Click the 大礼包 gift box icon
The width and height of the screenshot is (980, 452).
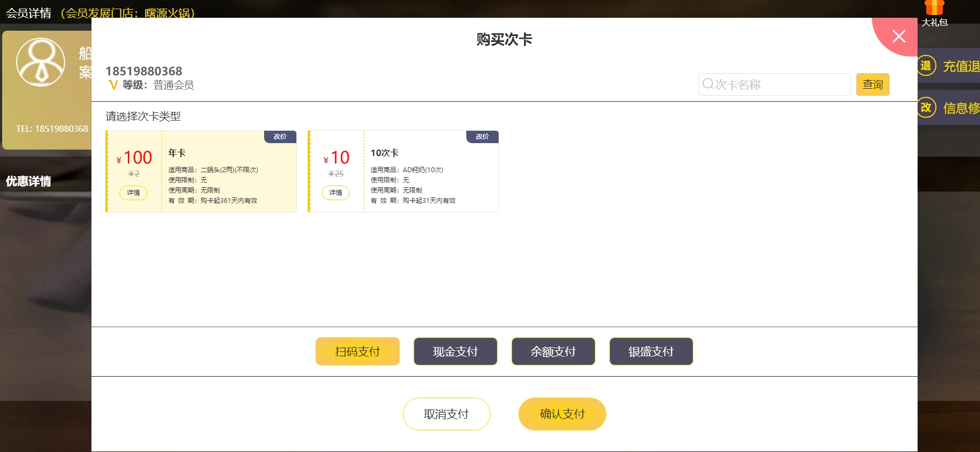934,8
